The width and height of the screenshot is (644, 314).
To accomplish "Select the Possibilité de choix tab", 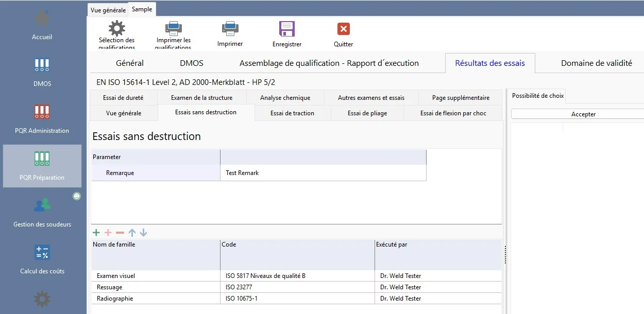I will (538, 96).
